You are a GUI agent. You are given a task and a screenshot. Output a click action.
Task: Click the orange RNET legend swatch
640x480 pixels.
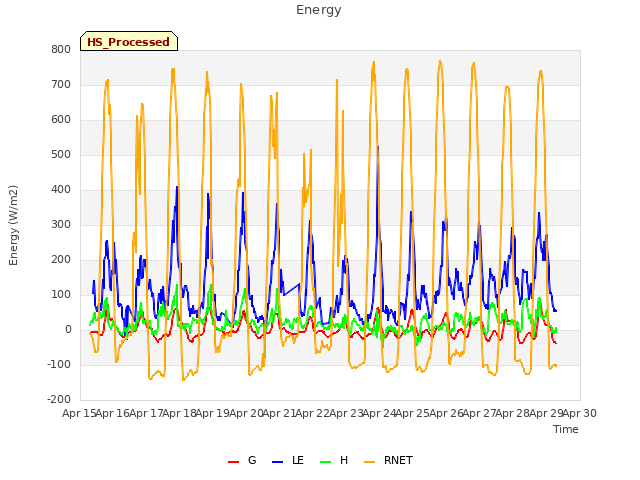coord(369,461)
